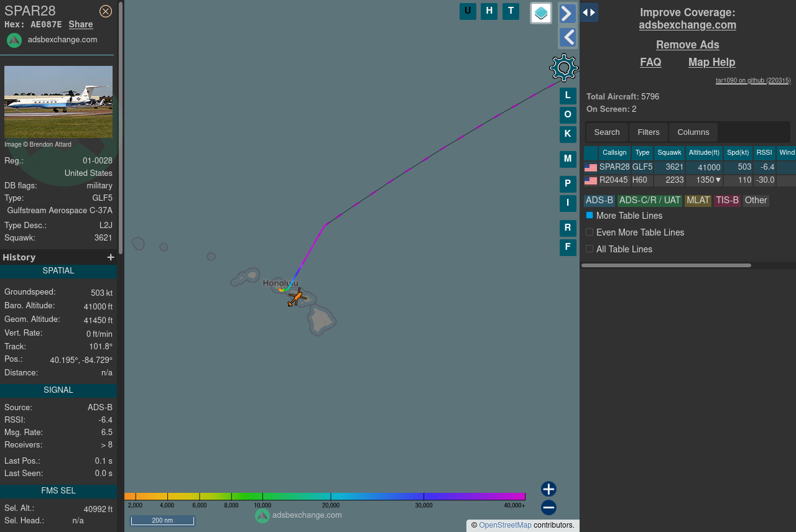Toggle the TIS-B source legend

tap(727, 200)
